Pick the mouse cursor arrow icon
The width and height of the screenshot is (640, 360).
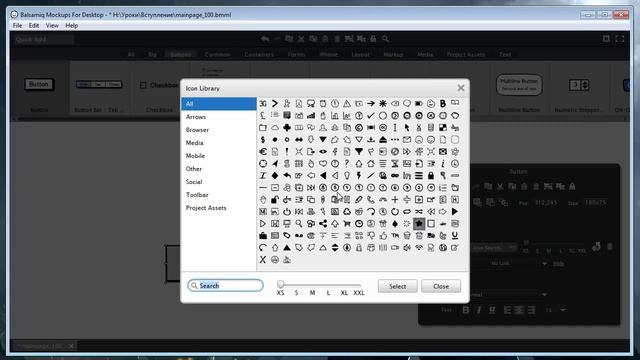coord(407,128)
